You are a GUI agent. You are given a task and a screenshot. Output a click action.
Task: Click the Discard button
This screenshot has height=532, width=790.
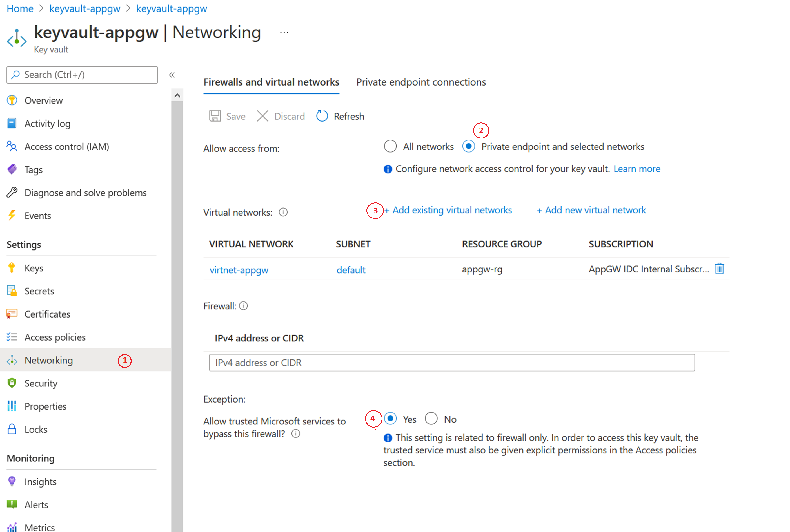pyautogui.click(x=282, y=116)
